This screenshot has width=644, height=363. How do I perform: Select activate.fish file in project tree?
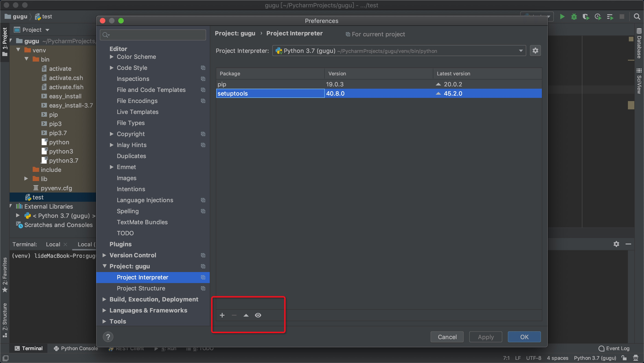(66, 87)
